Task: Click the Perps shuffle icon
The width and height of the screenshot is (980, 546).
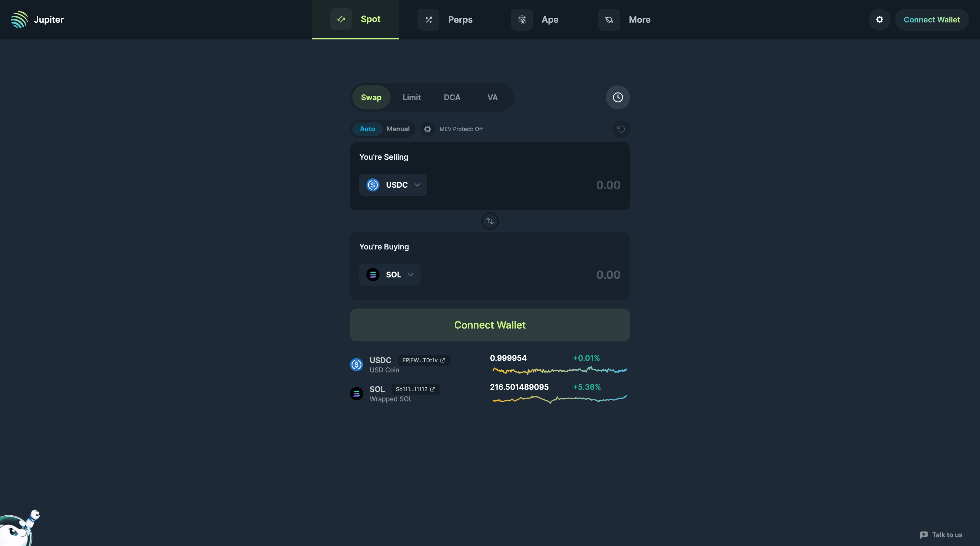Action: pyautogui.click(x=428, y=19)
